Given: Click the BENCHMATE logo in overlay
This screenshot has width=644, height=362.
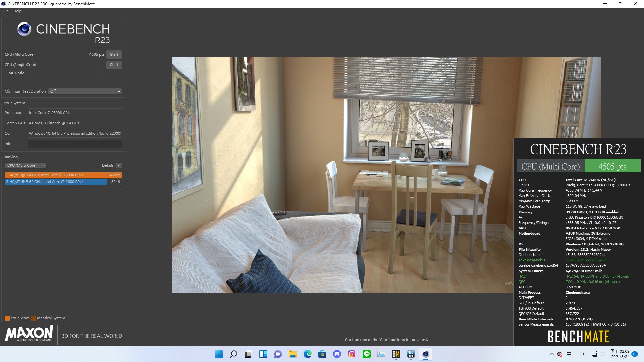Looking at the screenshot, I should [x=579, y=337].
